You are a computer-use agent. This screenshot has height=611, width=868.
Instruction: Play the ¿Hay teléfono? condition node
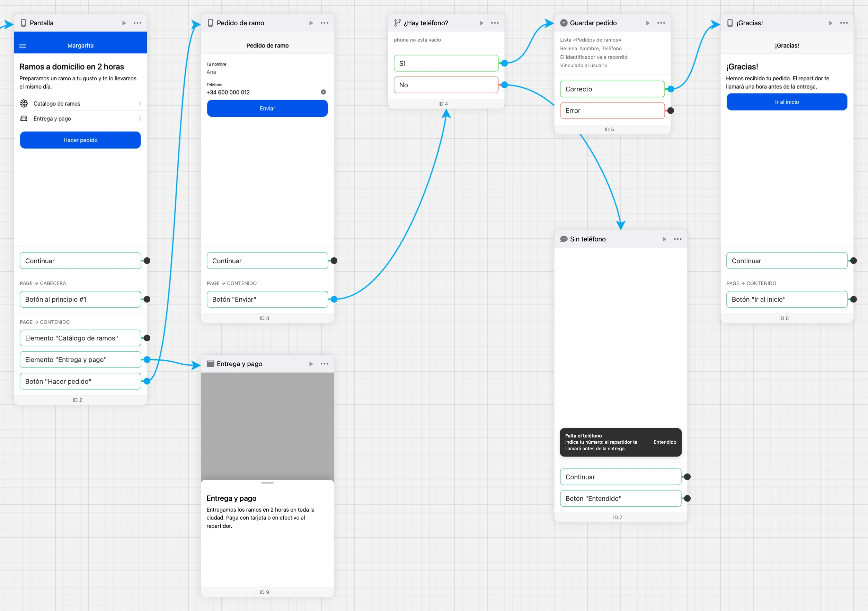pos(482,23)
